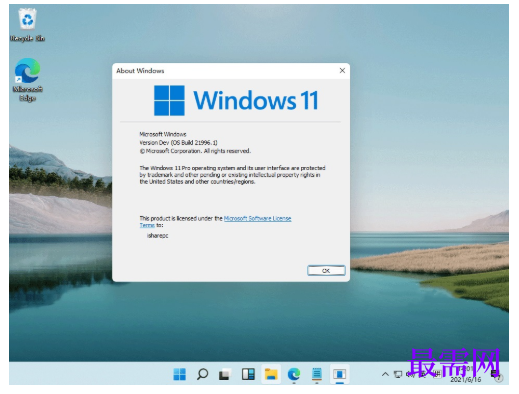Image resolution: width=519 pixels, height=394 pixels.
Task: Open taskbar Search magnifier
Action: tap(202, 374)
